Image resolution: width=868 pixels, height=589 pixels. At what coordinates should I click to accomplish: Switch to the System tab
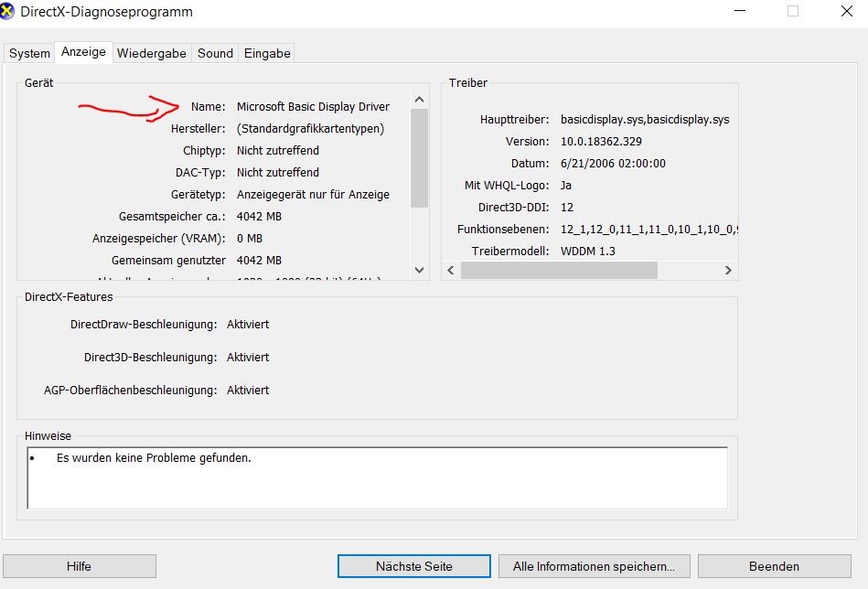point(29,53)
